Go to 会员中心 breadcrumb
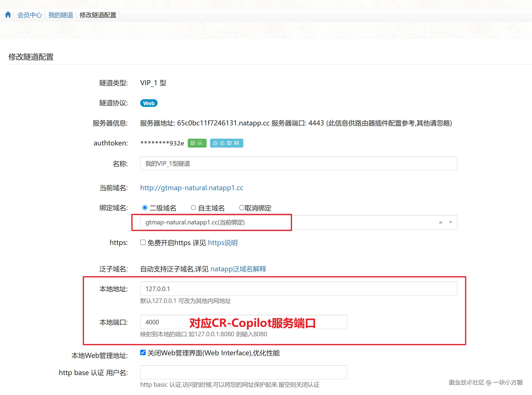The height and width of the screenshot is (395, 532). tap(30, 15)
